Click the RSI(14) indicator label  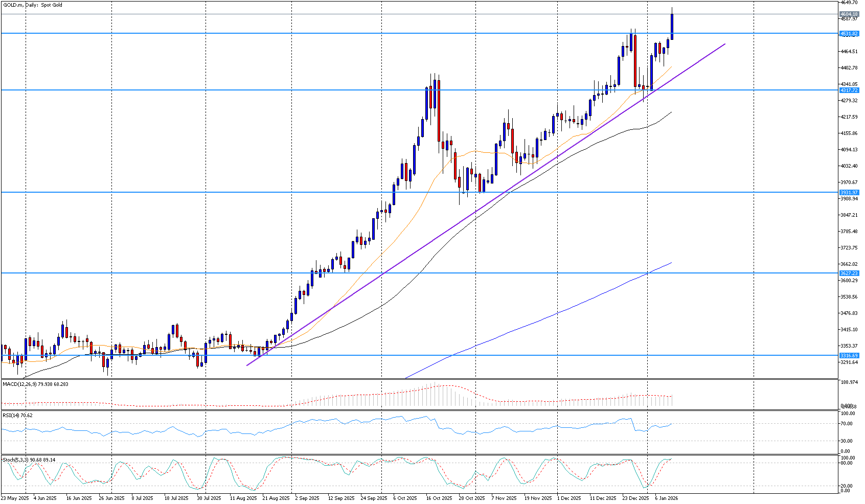tap(17, 416)
